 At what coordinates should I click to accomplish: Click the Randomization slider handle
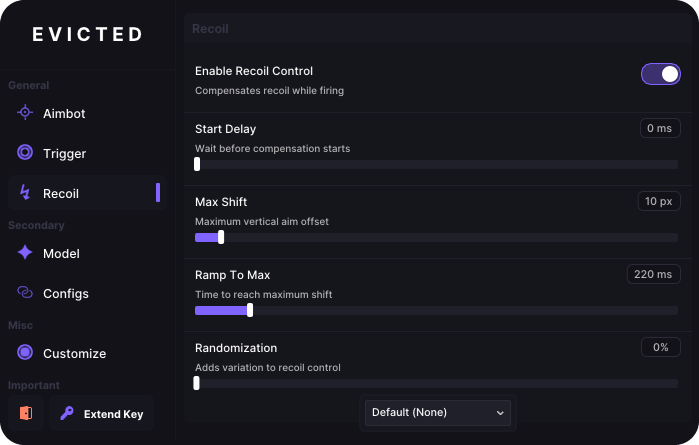pos(197,383)
